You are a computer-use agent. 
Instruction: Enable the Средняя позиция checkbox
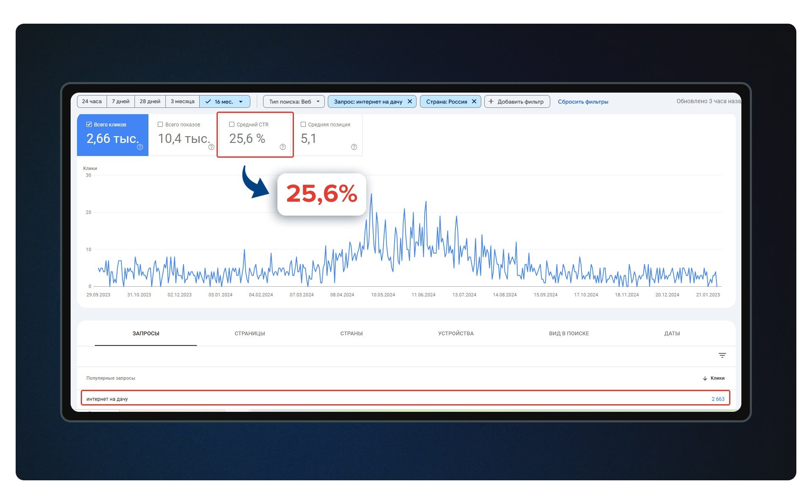coord(303,124)
